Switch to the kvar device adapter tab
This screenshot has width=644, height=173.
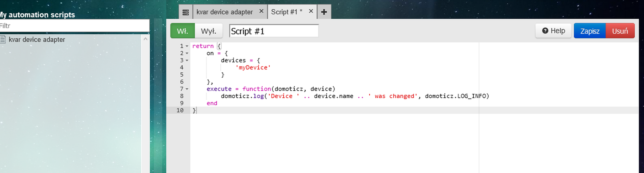click(x=224, y=12)
